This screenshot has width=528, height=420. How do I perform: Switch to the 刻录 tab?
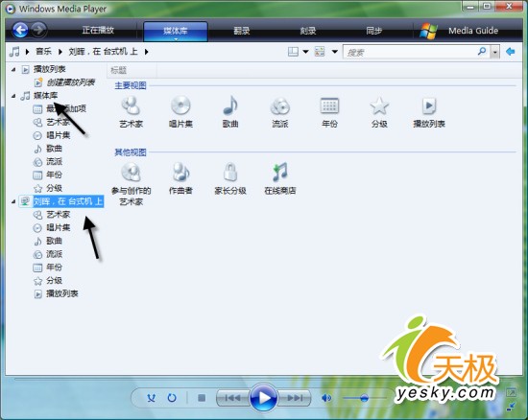pos(308,31)
